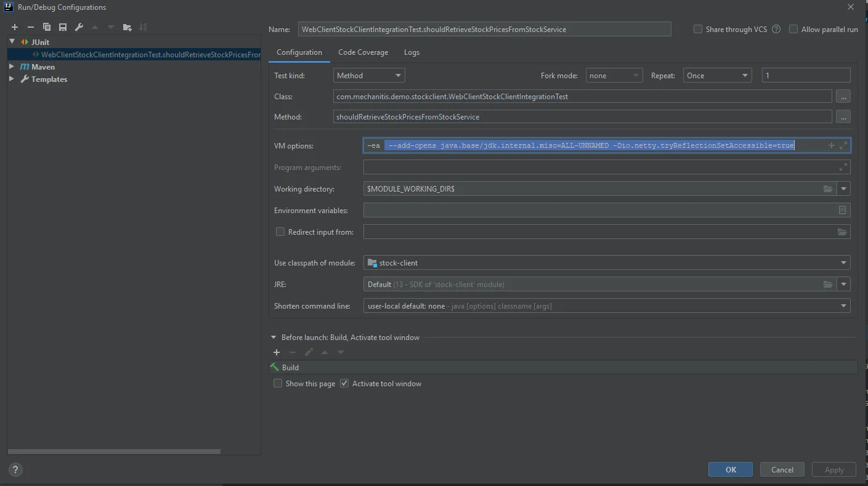Screen dimensions: 868x486
Task: Edit Environment variables list icon
Action: tap(842, 211)
